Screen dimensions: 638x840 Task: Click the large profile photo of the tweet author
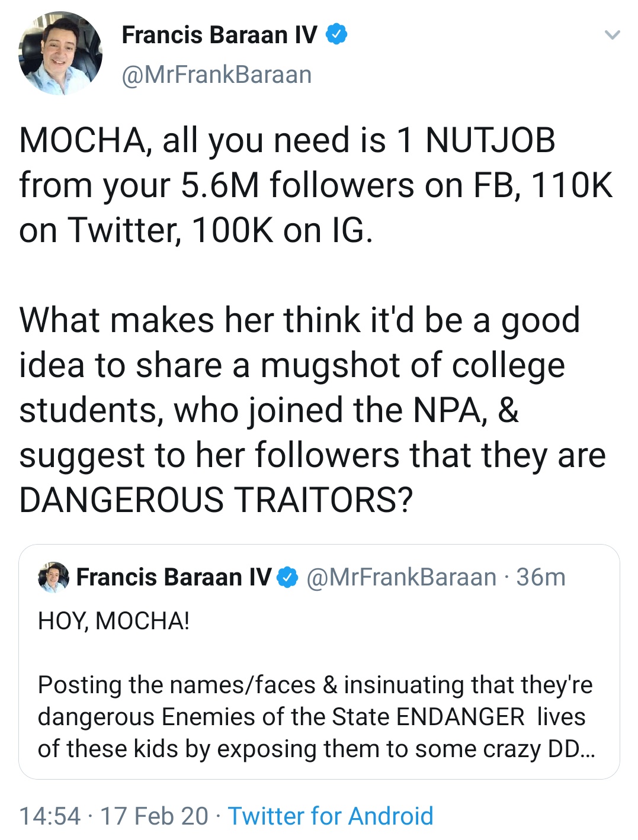tap(60, 53)
